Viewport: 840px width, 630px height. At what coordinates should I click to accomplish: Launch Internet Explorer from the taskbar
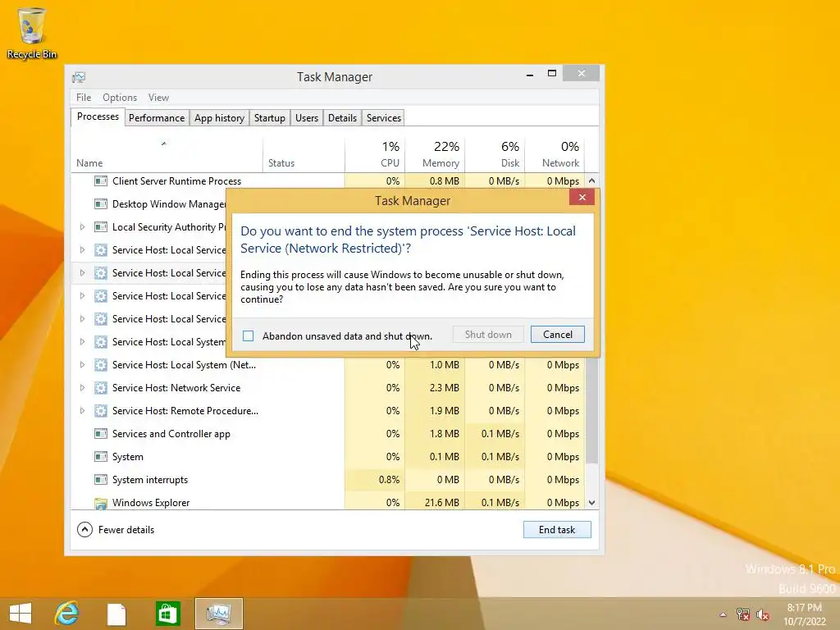[x=67, y=614]
